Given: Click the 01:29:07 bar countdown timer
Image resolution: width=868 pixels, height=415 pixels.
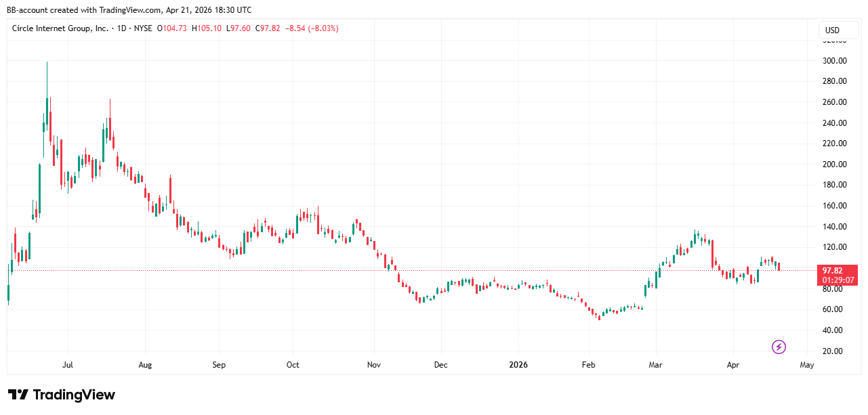Looking at the screenshot, I should pos(838,280).
